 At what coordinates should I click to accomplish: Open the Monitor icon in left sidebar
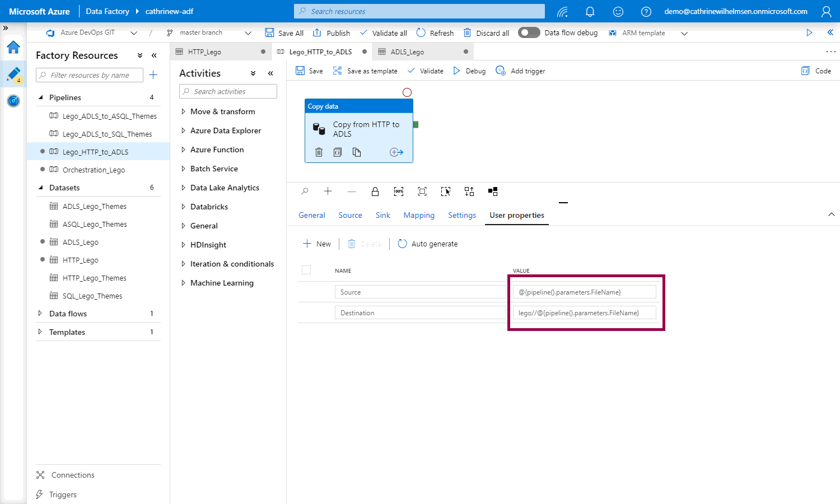pyautogui.click(x=13, y=101)
